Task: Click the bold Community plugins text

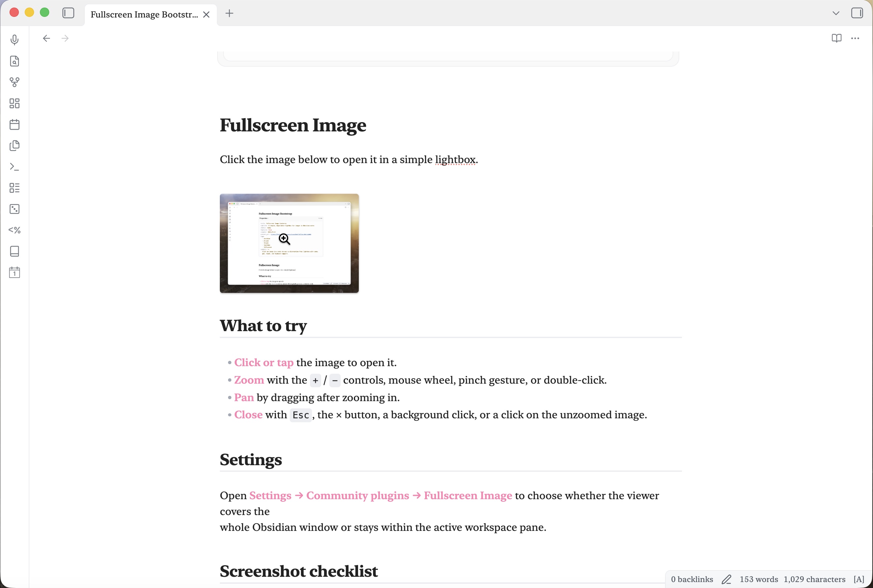Action: 357,496
